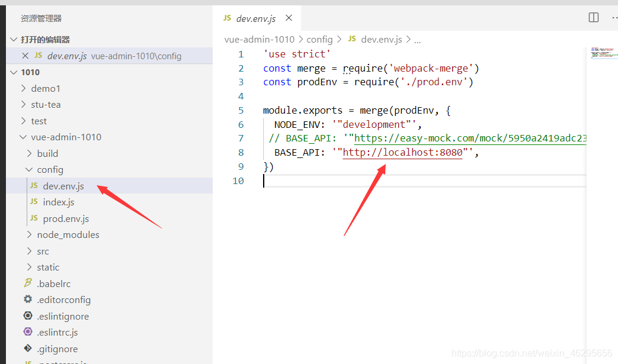Open dev.env.js in the file tree

110,186
